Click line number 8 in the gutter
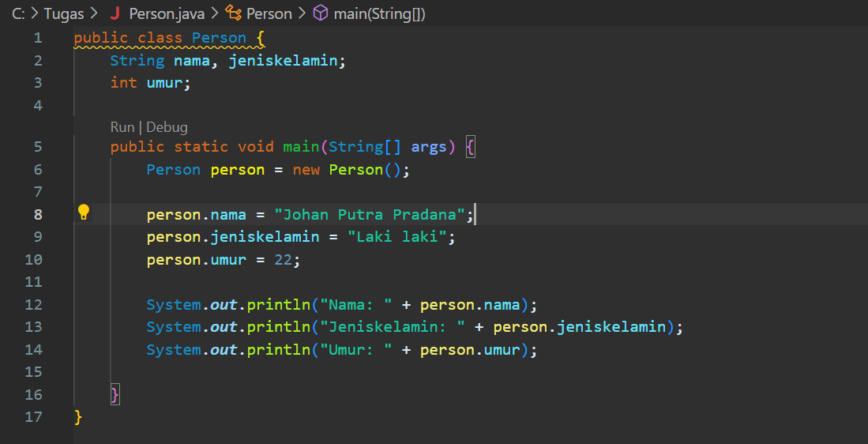This screenshot has height=444, width=868. 38,214
